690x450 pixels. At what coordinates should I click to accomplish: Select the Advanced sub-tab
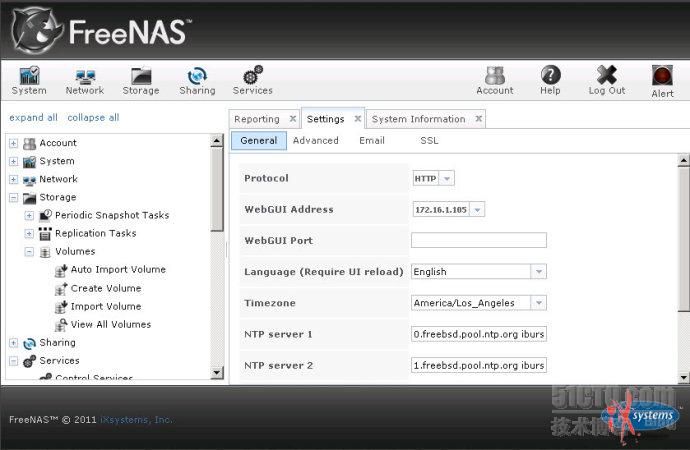coord(316,141)
